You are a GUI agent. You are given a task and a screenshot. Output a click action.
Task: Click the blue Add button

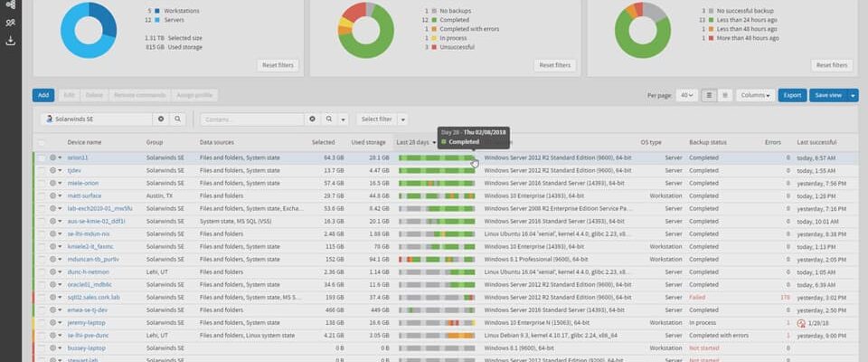tap(43, 95)
